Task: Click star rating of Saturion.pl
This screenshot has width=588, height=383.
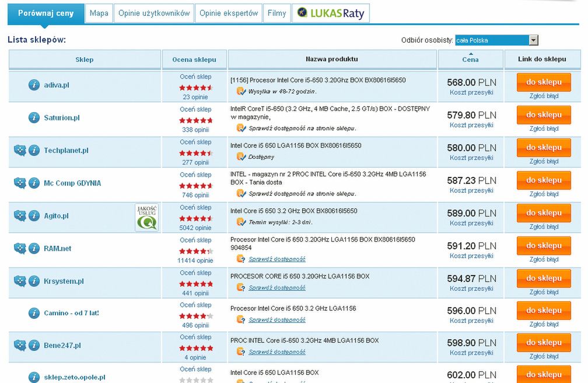Action: point(196,120)
